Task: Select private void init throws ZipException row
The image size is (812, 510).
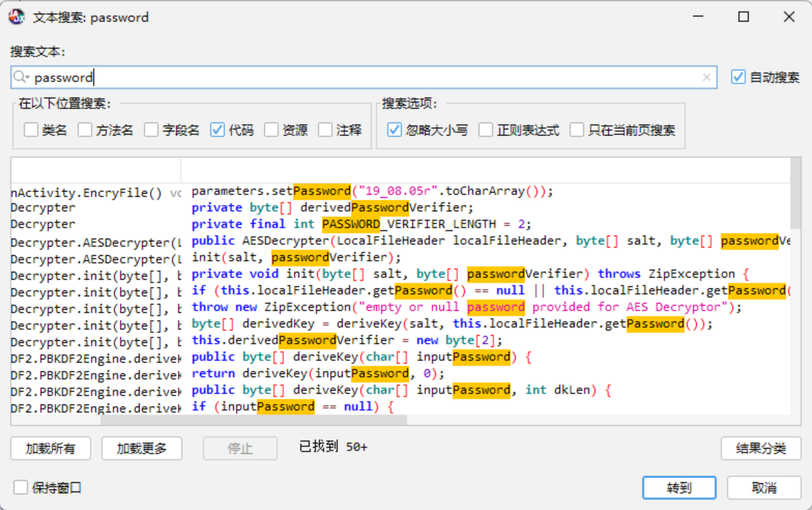Action: [x=400, y=274]
